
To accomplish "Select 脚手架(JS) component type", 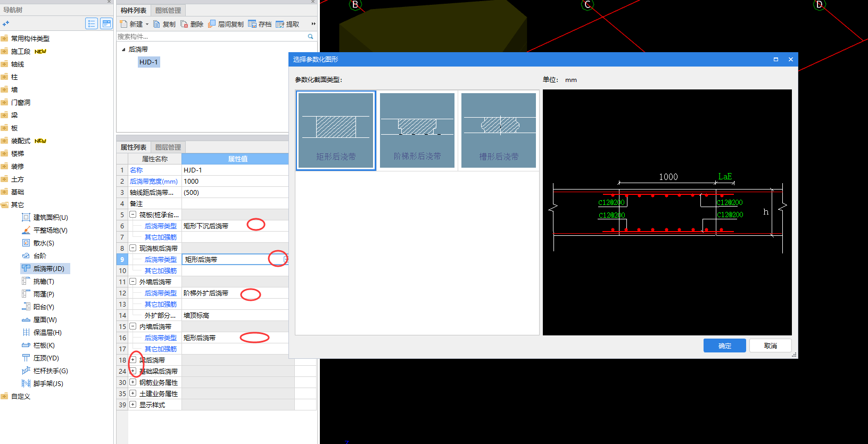I will tap(43, 383).
